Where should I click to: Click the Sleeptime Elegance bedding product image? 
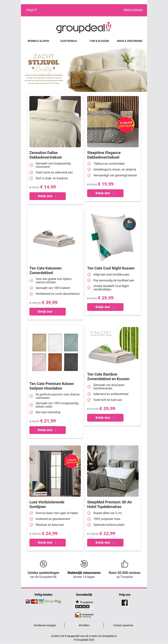[113, 122]
